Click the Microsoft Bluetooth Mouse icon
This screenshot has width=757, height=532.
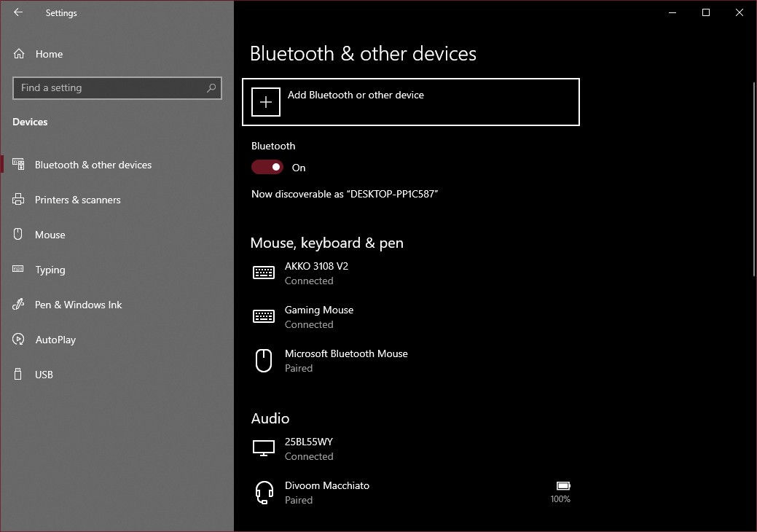point(264,361)
